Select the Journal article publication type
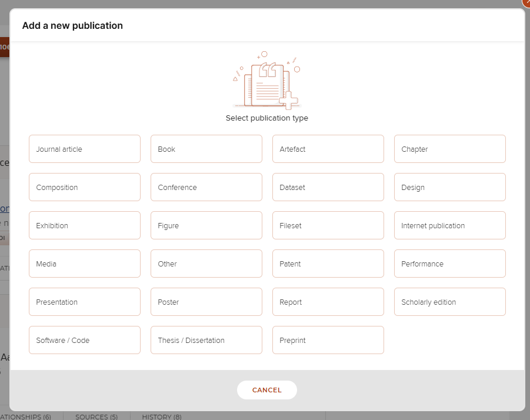Image resolution: width=530 pixels, height=420 pixels. coord(84,149)
